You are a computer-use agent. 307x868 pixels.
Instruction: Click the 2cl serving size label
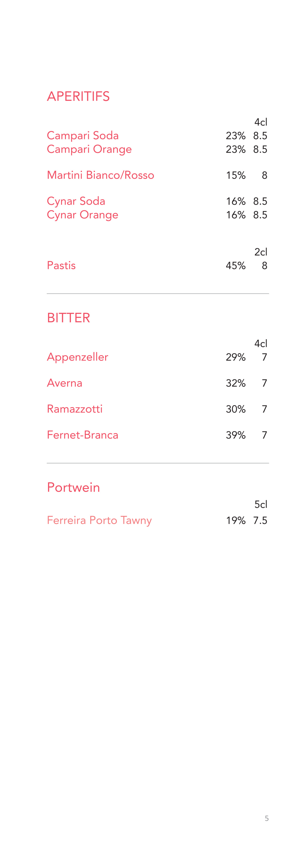click(261, 252)
